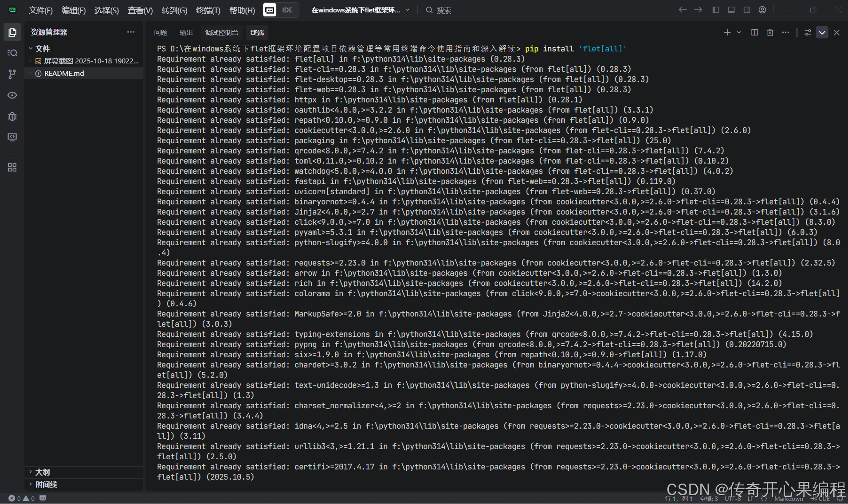Open the 屏幕截图 2025-10-18 image file
Image resolution: width=848 pixels, height=504 pixels.
coord(86,61)
